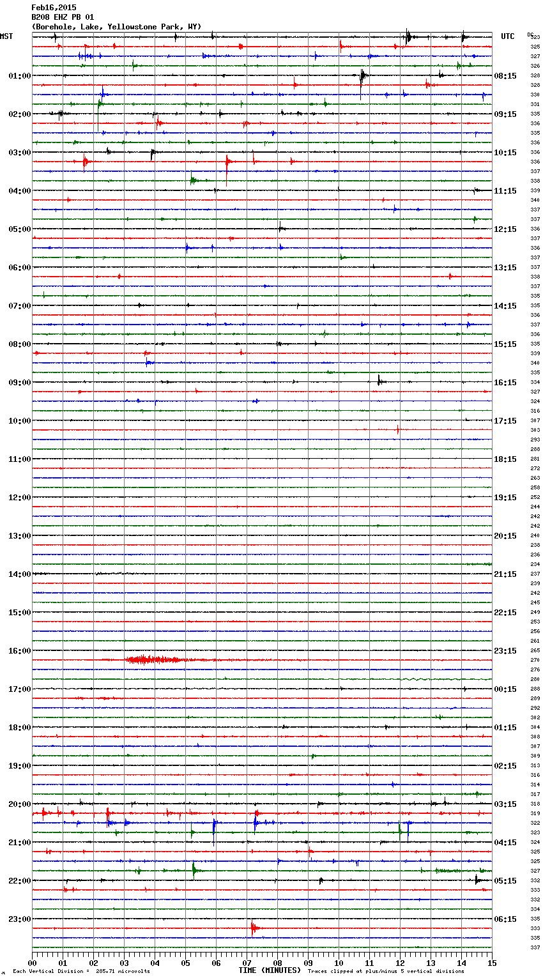The height and width of the screenshot is (980, 543).
Task: Click the '01:00' MST hour label
Action: pos(20,76)
